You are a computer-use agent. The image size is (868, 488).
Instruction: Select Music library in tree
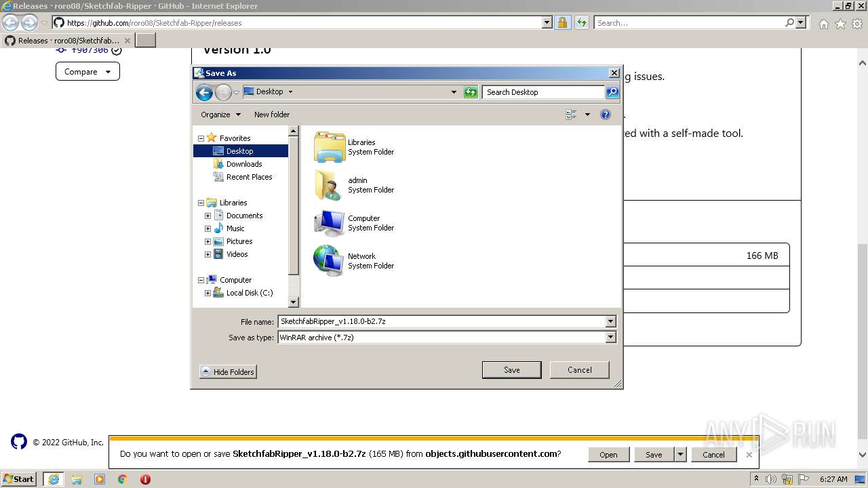click(235, 228)
